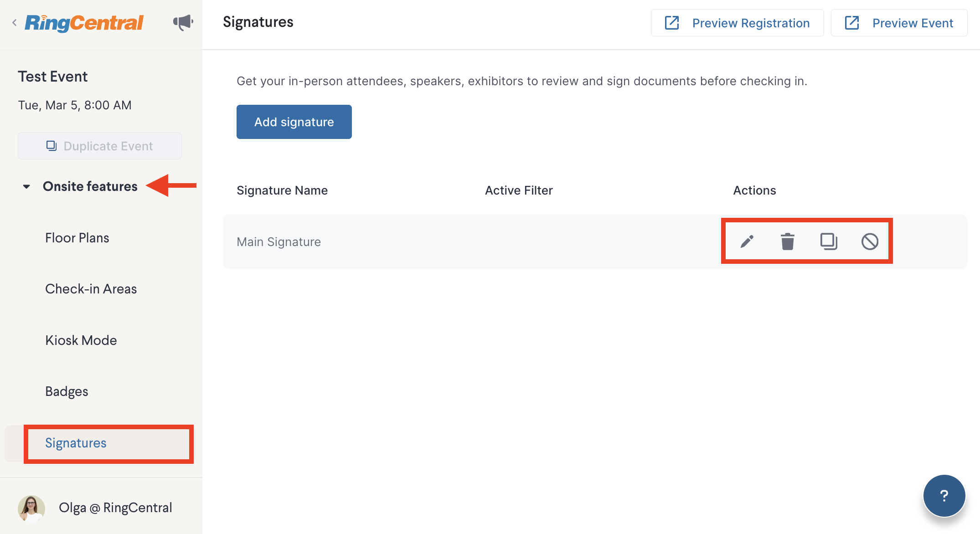980x534 pixels.
Task: Open Floor Plans in sidebar
Action: (x=77, y=238)
